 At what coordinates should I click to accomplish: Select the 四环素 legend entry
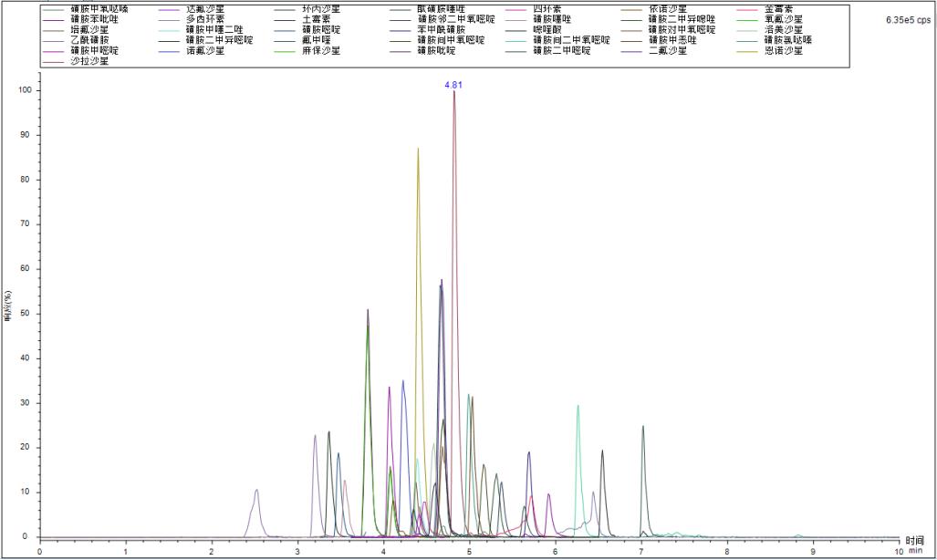click(549, 8)
